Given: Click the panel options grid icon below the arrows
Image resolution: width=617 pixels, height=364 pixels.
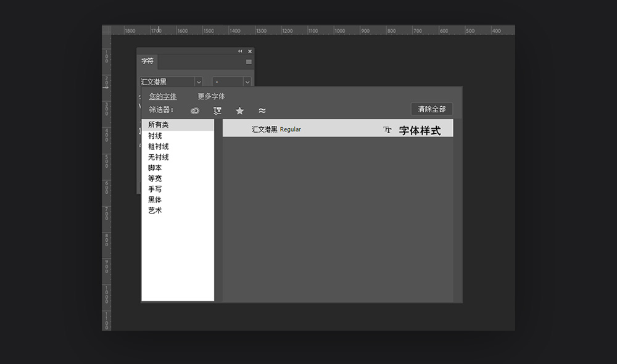Looking at the screenshot, I should click(x=249, y=61).
